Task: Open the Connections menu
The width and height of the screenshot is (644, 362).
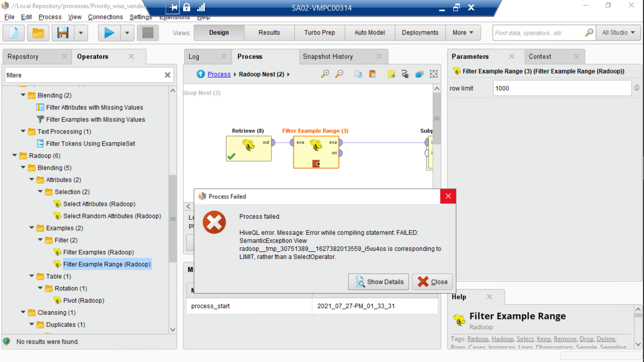Action: point(105,17)
